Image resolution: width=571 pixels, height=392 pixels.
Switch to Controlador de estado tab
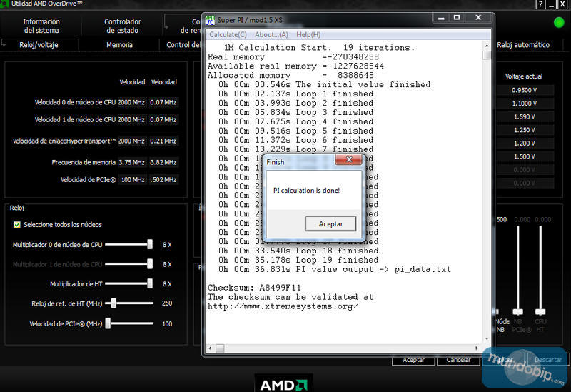(122, 26)
